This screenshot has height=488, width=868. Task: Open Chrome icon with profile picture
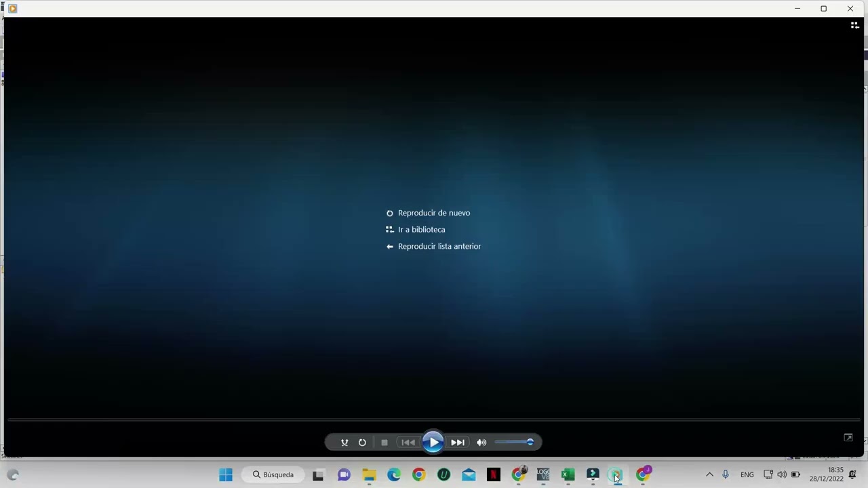click(519, 474)
